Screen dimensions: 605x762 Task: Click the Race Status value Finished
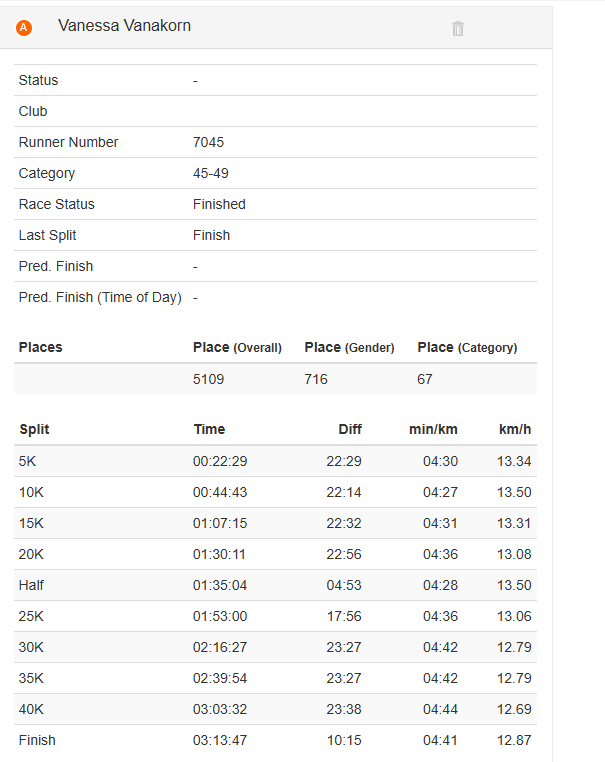pyautogui.click(x=219, y=204)
